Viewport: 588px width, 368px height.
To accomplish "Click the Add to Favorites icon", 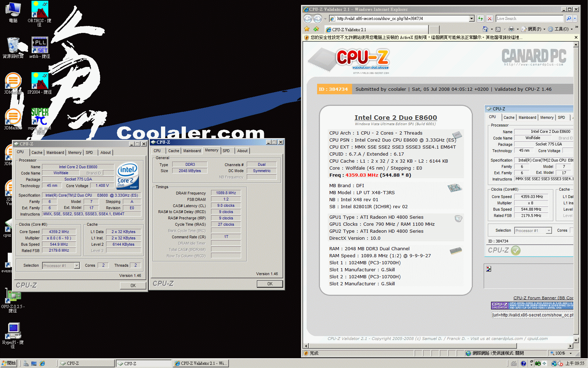I will click(316, 29).
